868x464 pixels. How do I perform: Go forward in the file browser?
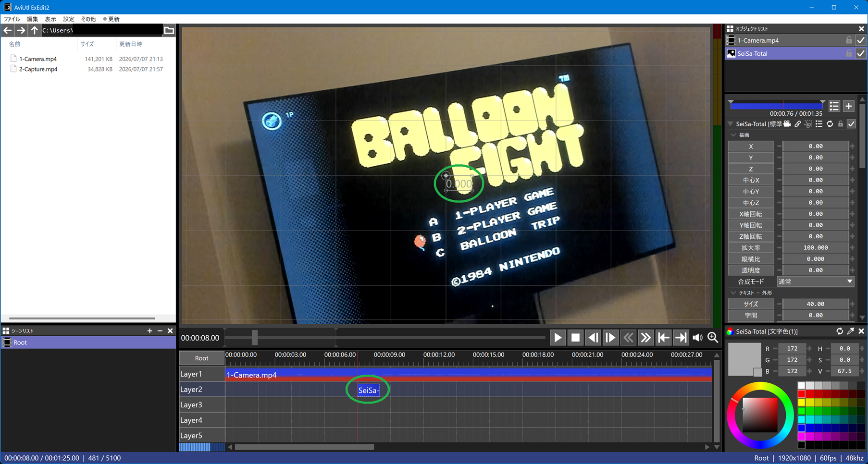pyautogui.click(x=21, y=30)
